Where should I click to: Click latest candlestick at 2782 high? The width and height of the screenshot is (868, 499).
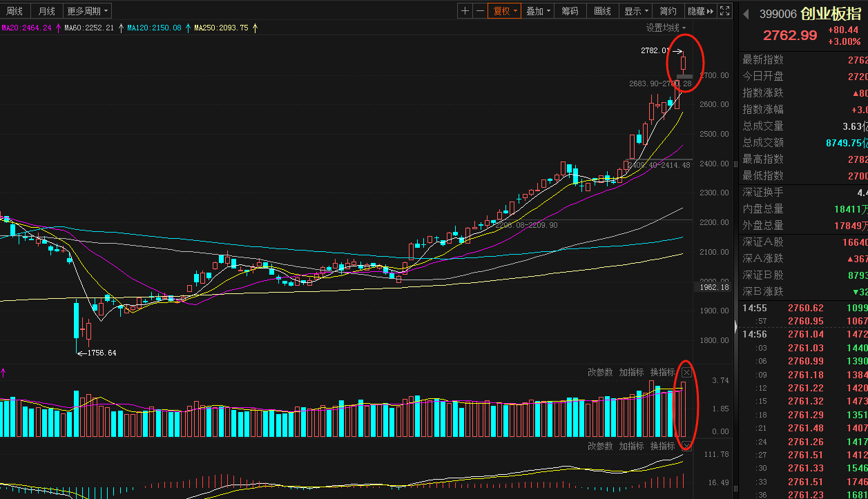[684, 63]
